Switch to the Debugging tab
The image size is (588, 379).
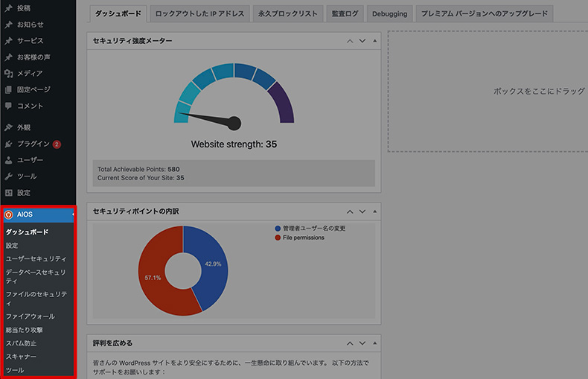[389, 14]
